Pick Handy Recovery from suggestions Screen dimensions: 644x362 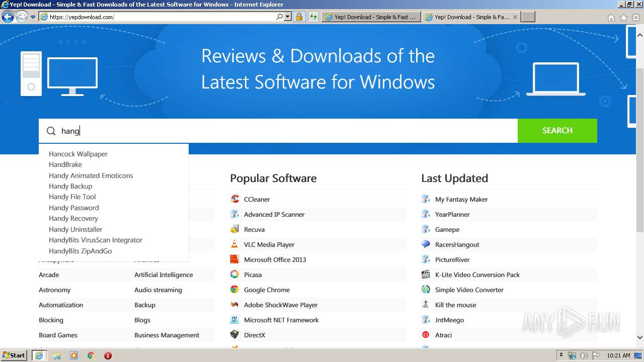pos(73,218)
